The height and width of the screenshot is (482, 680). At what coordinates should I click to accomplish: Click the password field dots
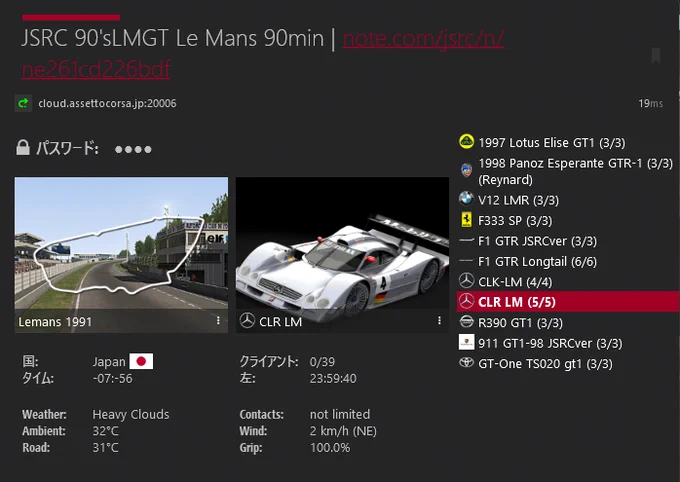(133, 149)
